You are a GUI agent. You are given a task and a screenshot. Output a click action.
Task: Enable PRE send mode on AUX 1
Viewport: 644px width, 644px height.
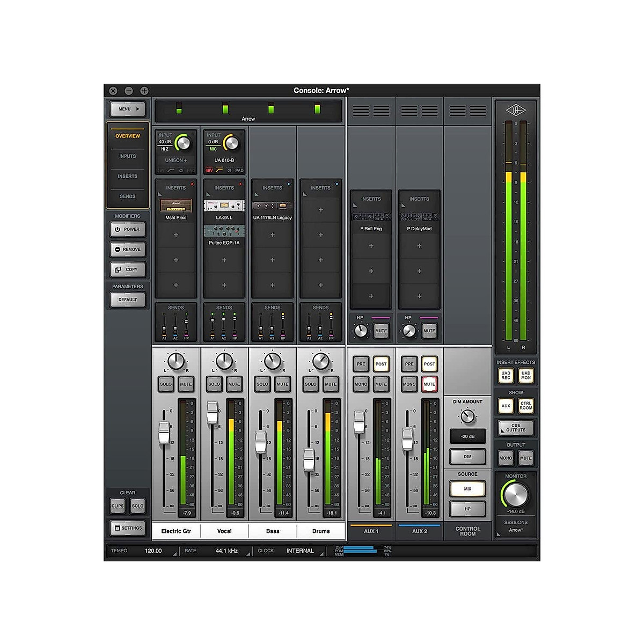pyautogui.click(x=360, y=364)
